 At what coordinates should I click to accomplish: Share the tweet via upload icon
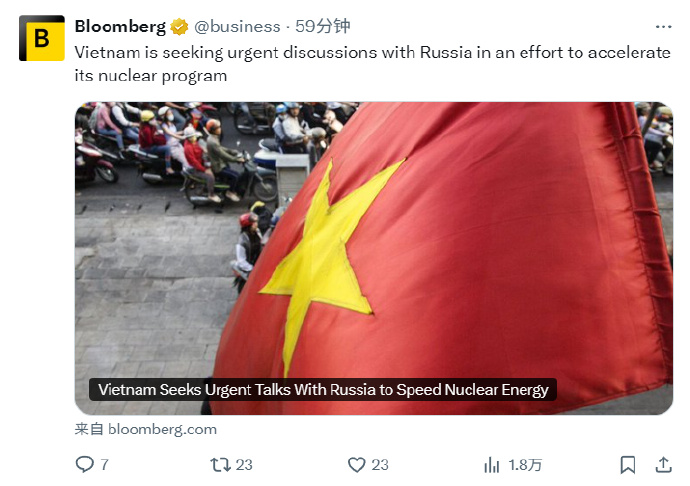663,464
